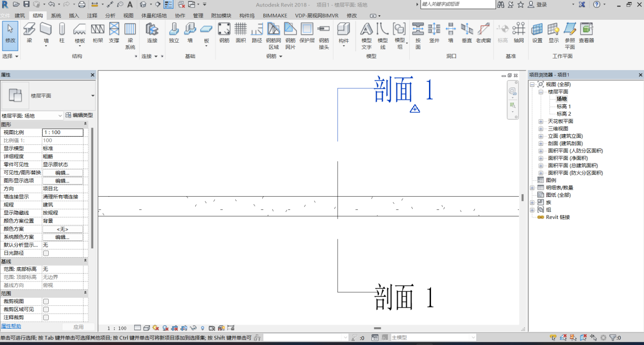Click the 视图比例 1:100 input field
644x345 pixels.
tap(62, 133)
